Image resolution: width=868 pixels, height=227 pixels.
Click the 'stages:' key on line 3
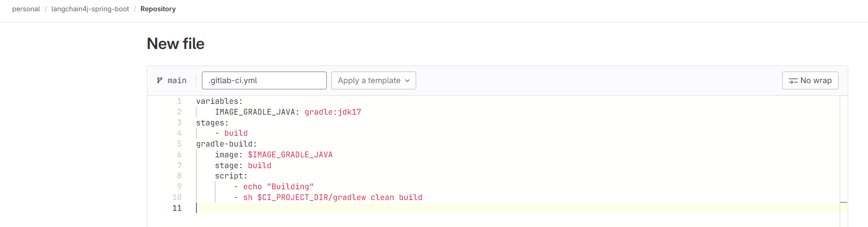212,123
